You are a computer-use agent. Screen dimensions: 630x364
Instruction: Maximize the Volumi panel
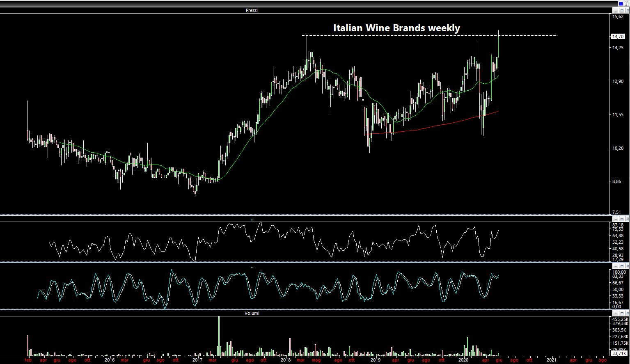click(622, 313)
